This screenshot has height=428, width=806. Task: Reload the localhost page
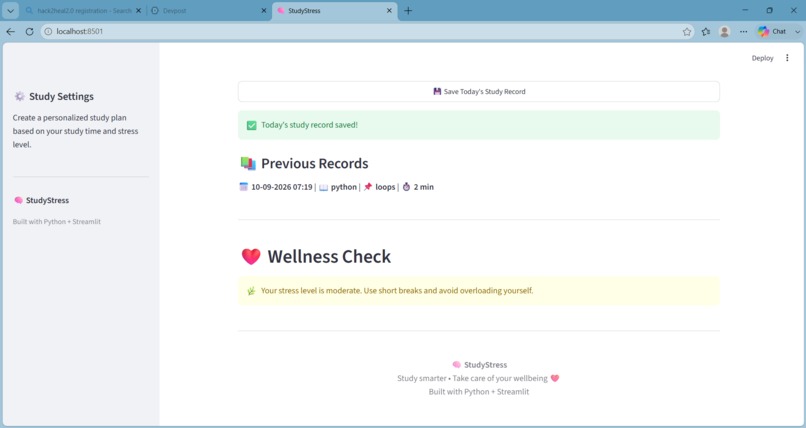[29, 31]
